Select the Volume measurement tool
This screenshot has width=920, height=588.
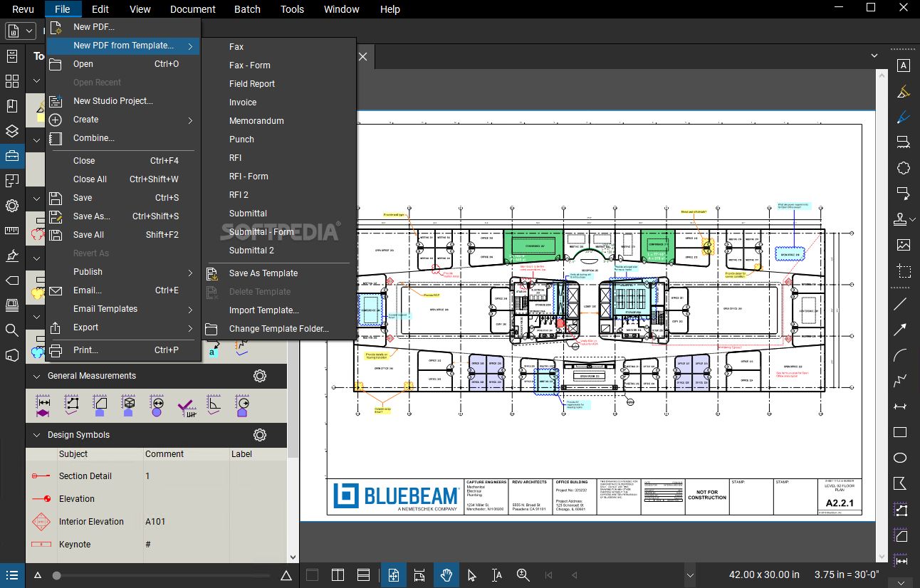[x=128, y=406]
